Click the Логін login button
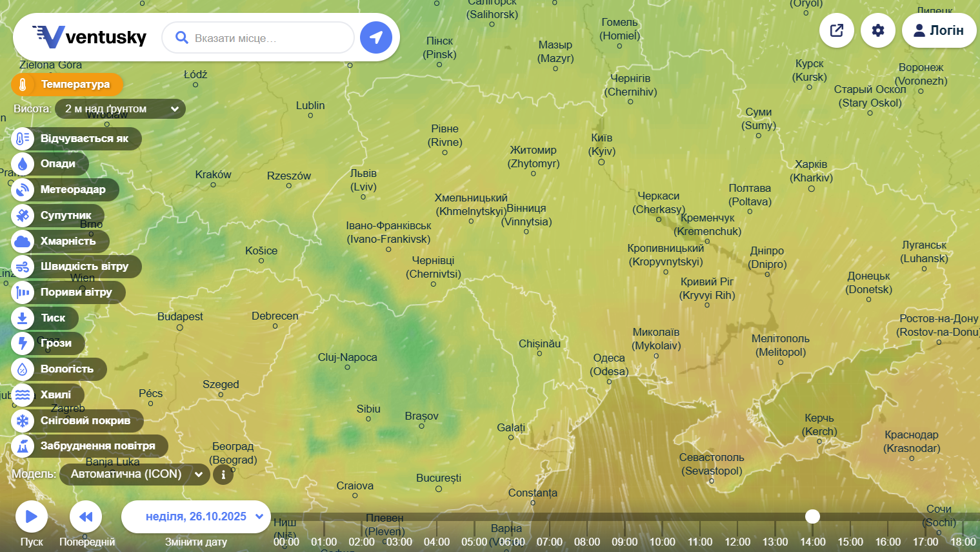 (x=939, y=30)
